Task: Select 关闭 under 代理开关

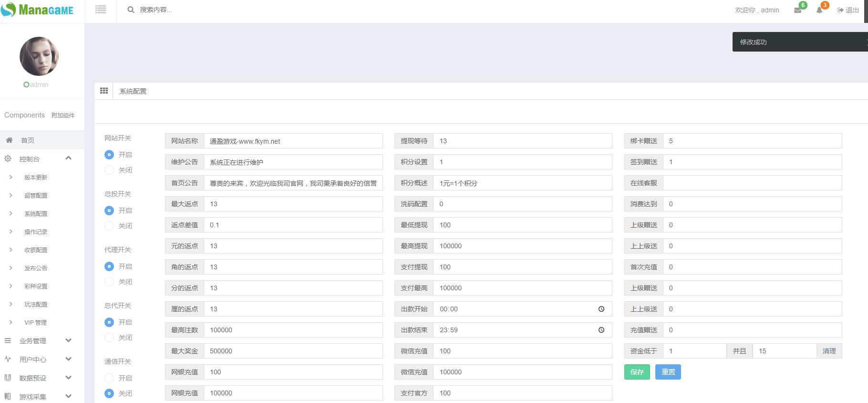Action: 109,282
